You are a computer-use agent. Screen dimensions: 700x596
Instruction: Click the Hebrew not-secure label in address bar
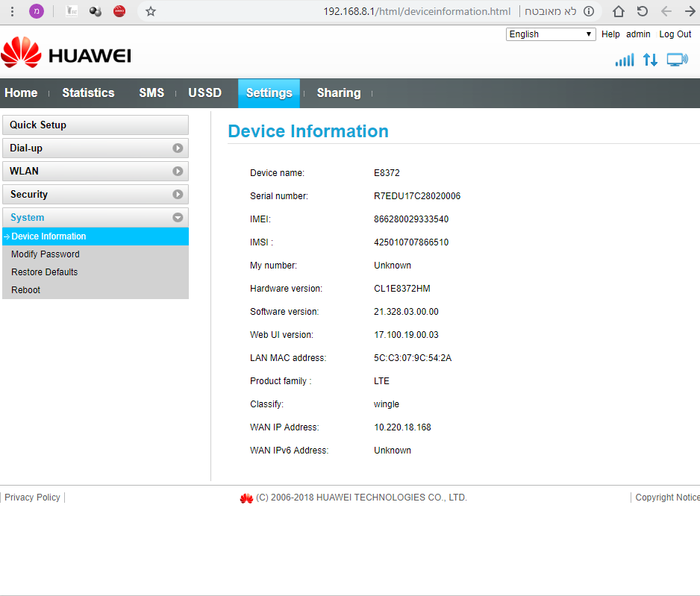pos(551,11)
